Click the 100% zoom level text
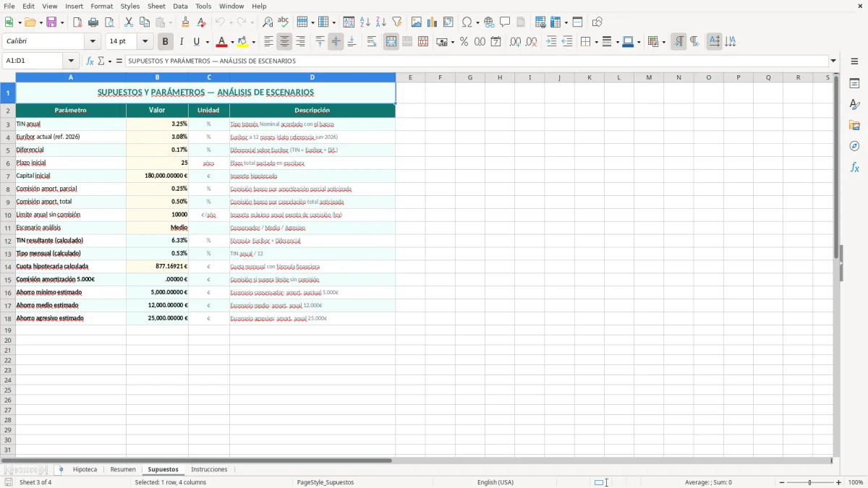Image resolution: width=868 pixels, height=488 pixels. tap(856, 482)
